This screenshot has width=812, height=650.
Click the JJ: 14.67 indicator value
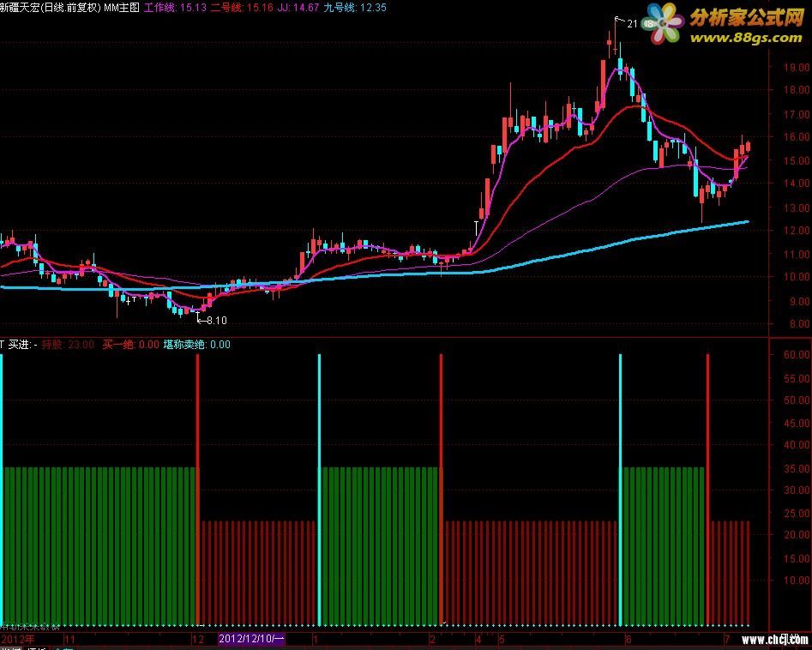(298, 7)
